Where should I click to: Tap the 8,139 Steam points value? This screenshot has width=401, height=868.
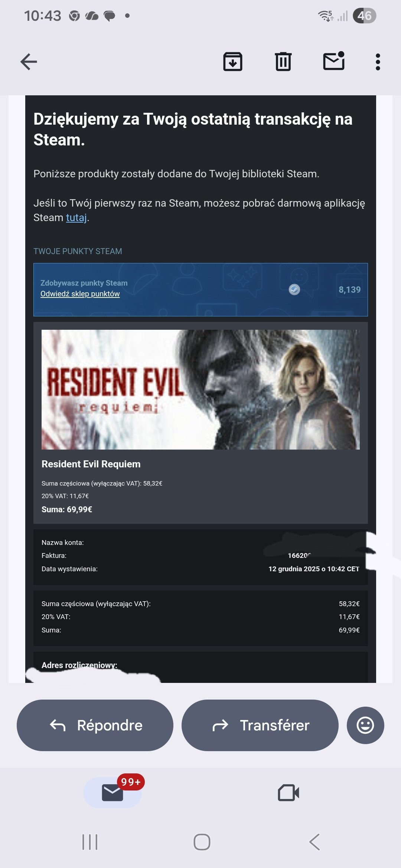click(349, 290)
